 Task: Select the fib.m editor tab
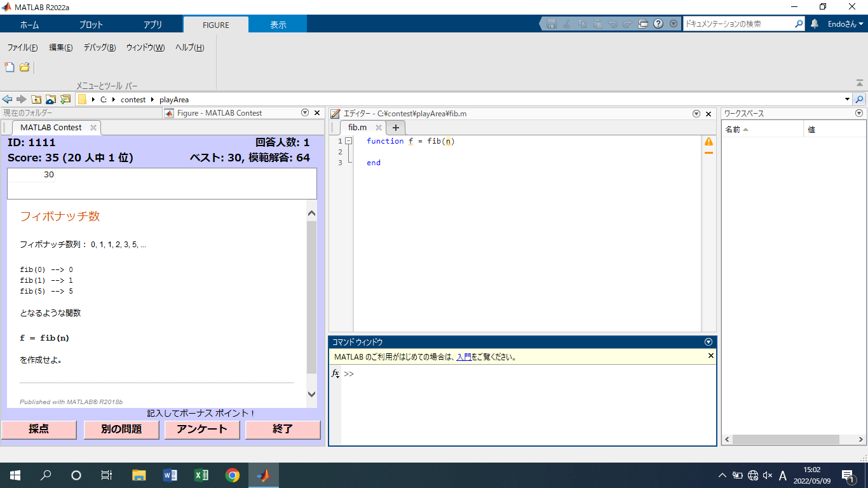click(x=358, y=128)
